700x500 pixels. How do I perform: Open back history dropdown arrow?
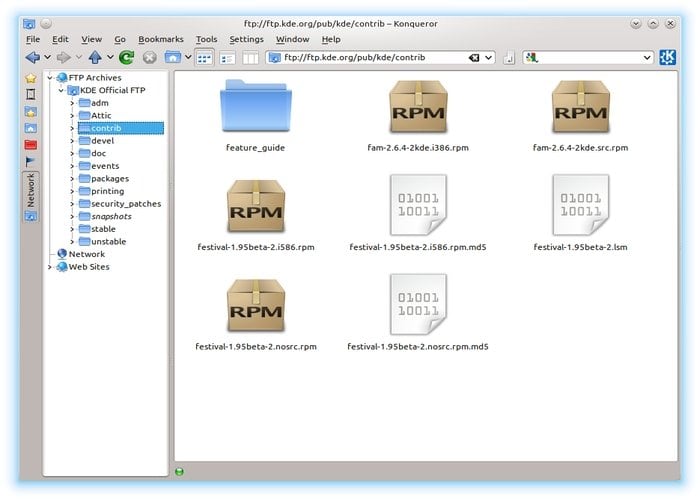47,57
